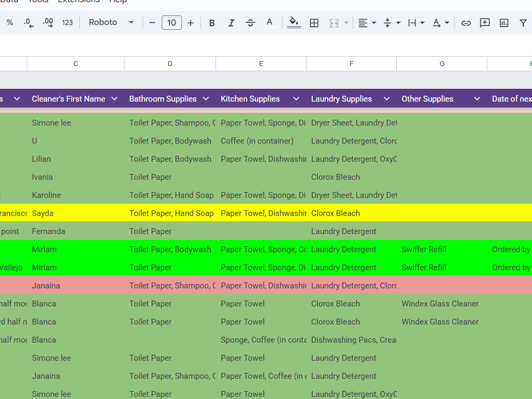Select the Laundry Supplies header cell
This screenshot has width=532, height=399.
(x=352, y=99)
